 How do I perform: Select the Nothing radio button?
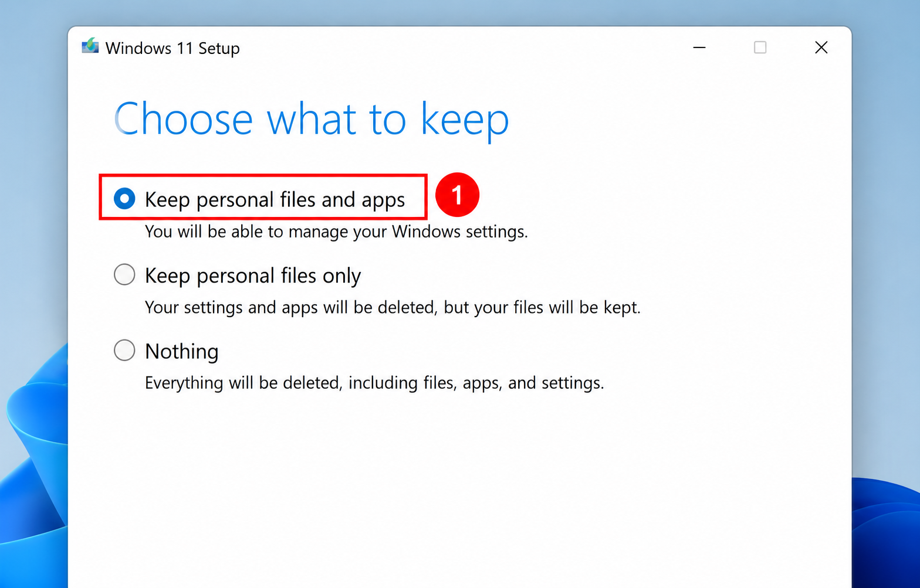(124, 350)
